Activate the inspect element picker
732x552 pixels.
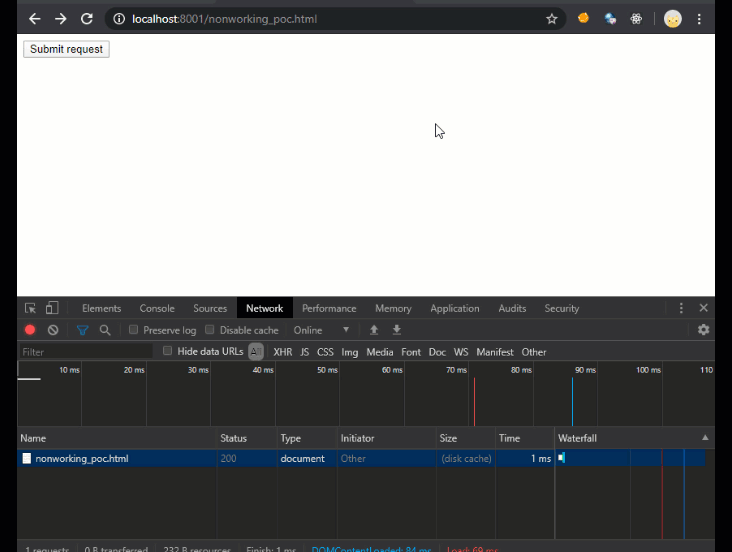click(30, 308)
